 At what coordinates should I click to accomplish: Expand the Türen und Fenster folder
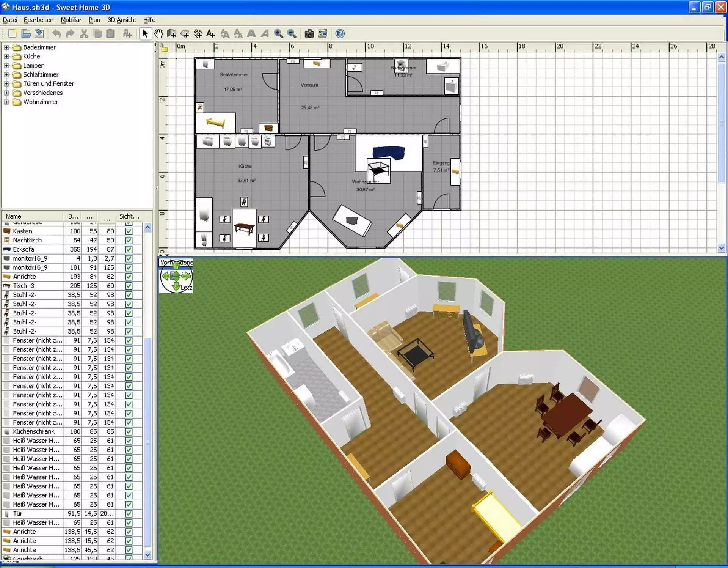click(x=6, y=83)
